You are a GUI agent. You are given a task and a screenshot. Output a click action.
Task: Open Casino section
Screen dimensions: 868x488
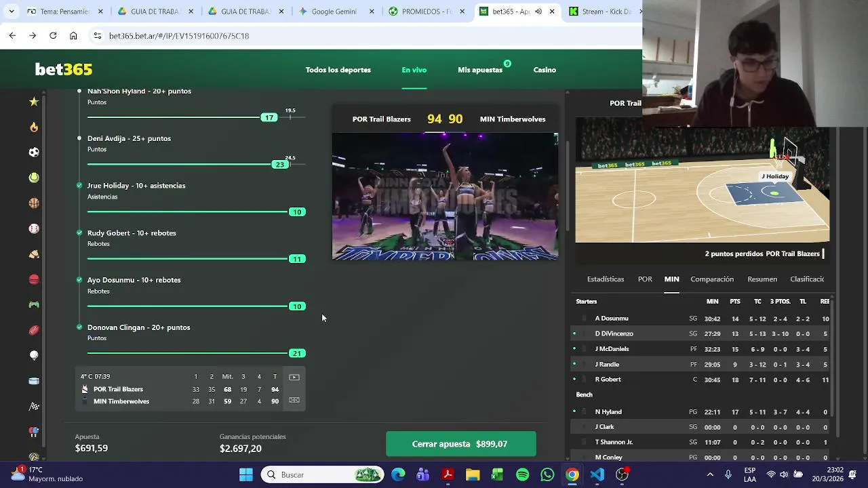pos(545,70)
